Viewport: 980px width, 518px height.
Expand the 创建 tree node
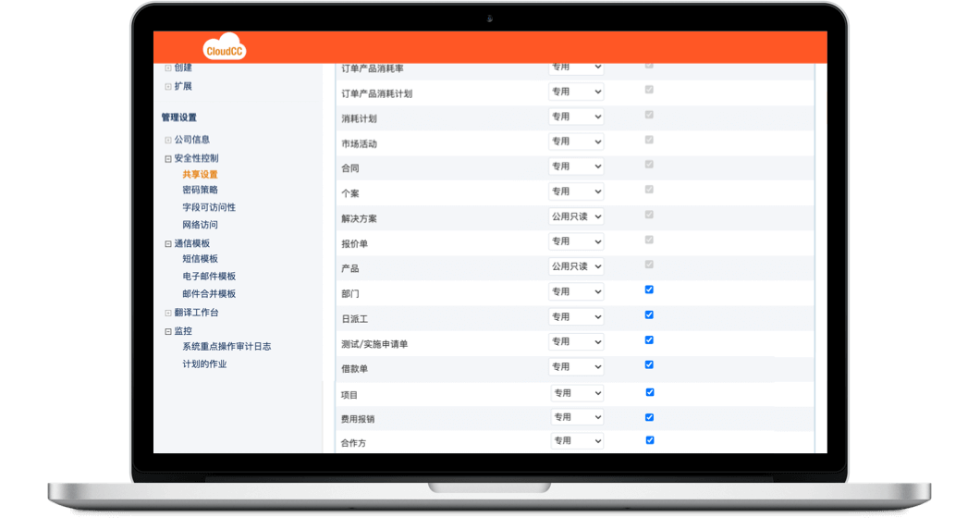168,68
